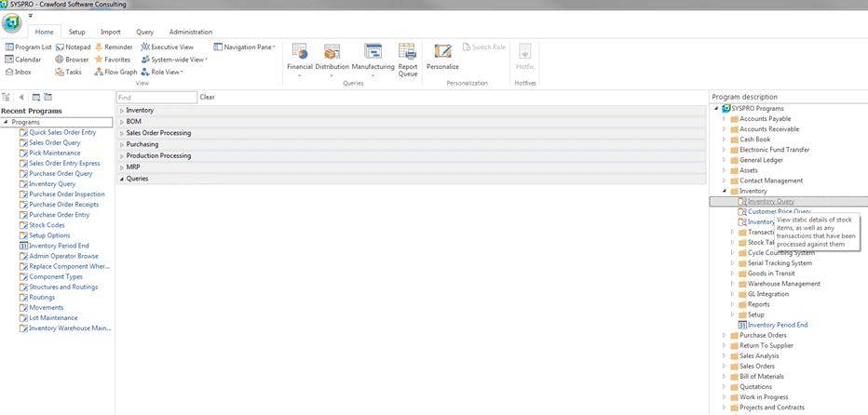This screenshot has width=868, height=415.
Task: Open the Calendar from ribbon
Action: (23, 60)
